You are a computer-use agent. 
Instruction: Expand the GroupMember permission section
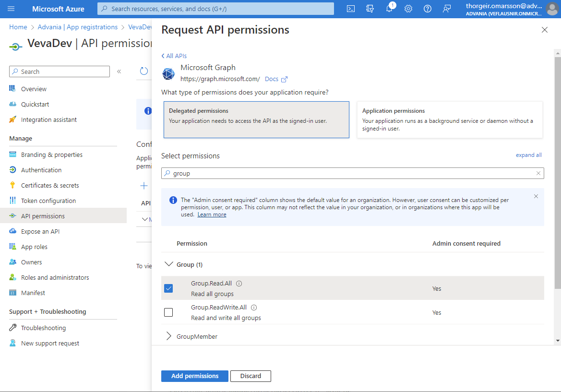[168, 336]
